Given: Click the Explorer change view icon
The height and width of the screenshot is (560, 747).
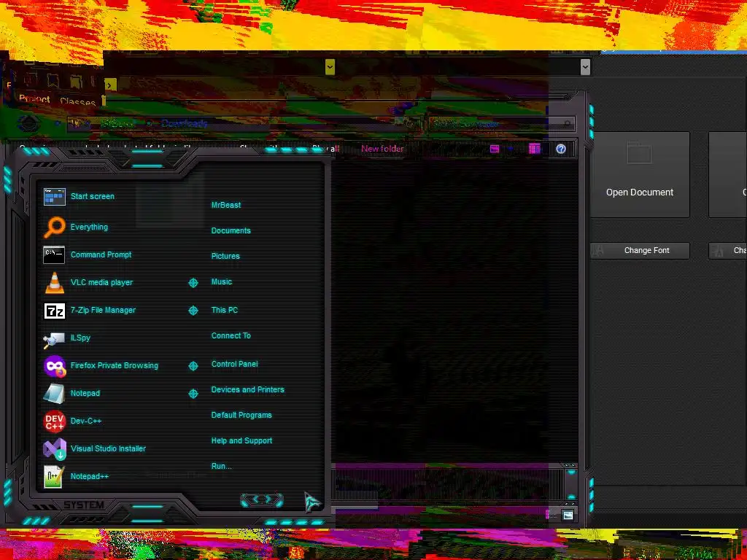Looking at the screenshot, I should point(495,149).
